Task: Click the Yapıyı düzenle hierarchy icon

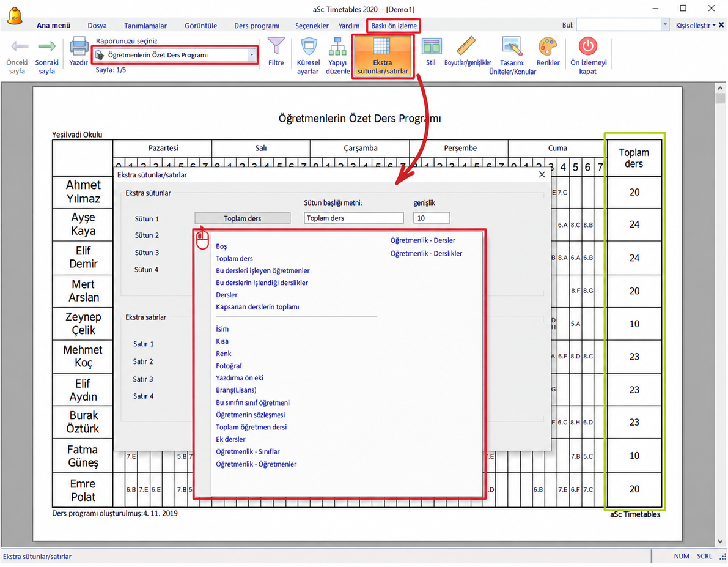Action: 337,46
